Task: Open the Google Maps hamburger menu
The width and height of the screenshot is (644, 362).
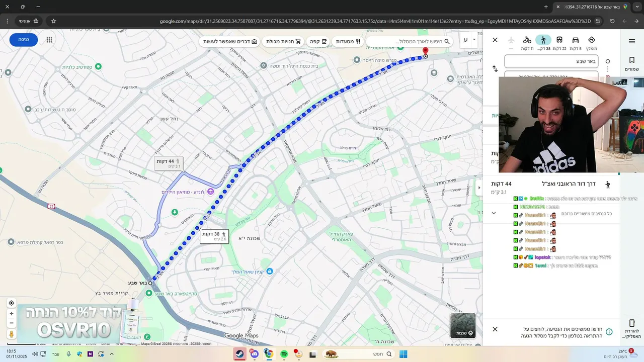Action: (x=632, y=41)
